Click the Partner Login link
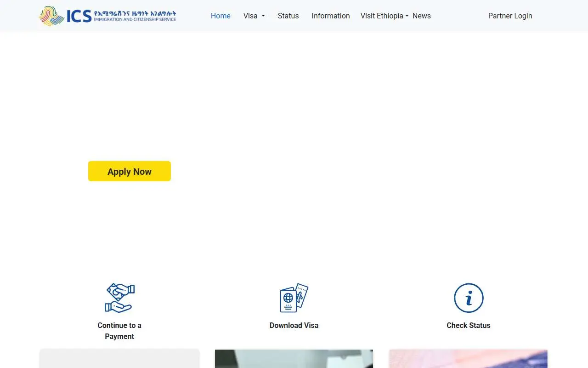This screenshot has height=368, width=588. click(x=510, y=16)
